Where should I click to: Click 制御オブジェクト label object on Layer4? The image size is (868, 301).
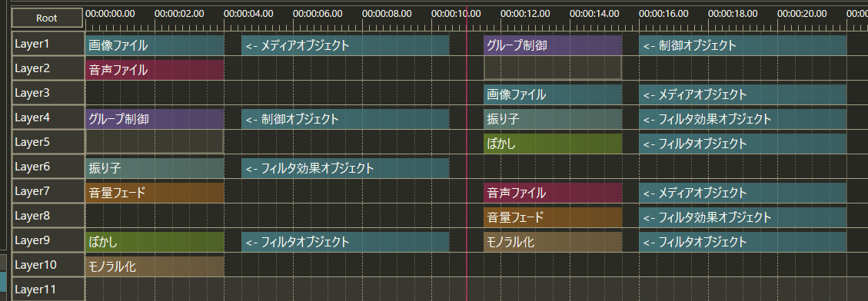coord(345,119)
